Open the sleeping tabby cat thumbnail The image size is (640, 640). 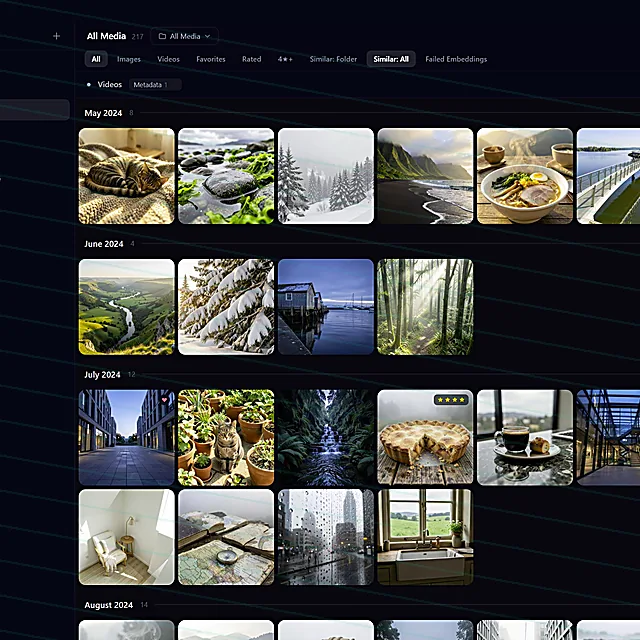pyautogui.click(x=127, y=176)
